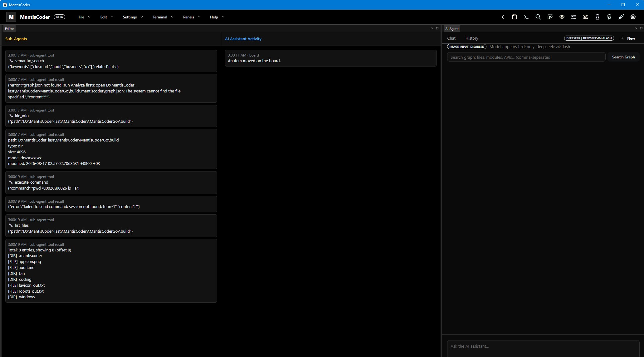Click the Search Graph button
Image resolution: width=644 pixels, height=357 pixels.
(x=623, y=57)
